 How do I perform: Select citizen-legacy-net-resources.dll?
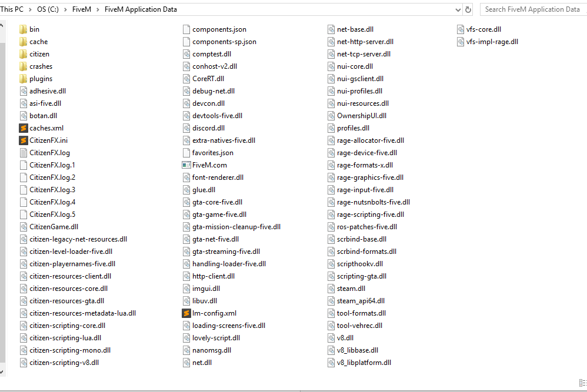(x=78, y=239)
